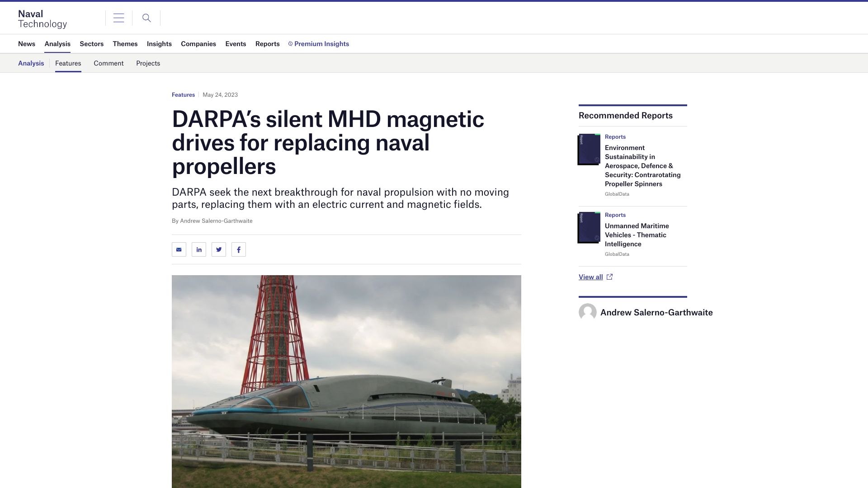Screen dimensions: 868x488
Task: Click Andrew Salerno-Garthwaite name in sidebar
Action: coord(656,312)
